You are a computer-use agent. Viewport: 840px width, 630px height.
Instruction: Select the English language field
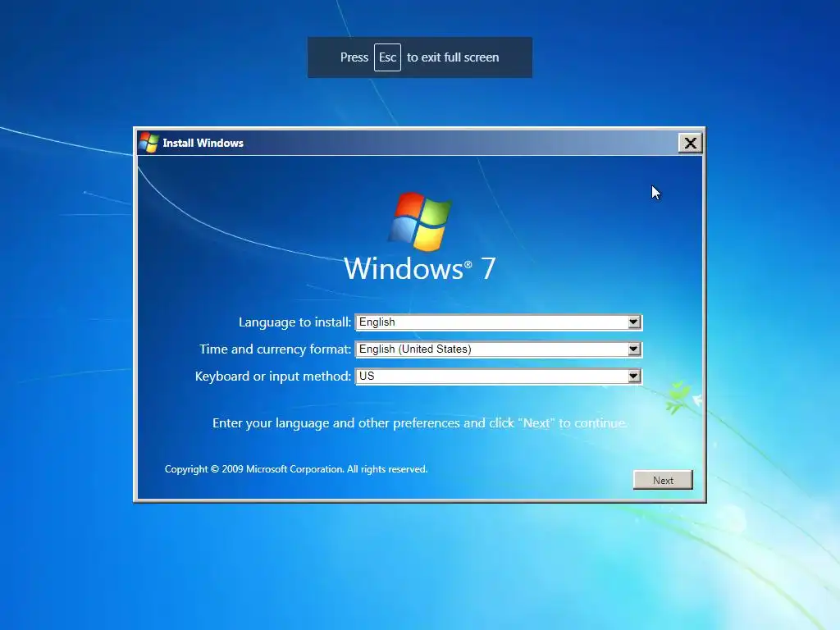pyautogui.click(x=498, y=322)
